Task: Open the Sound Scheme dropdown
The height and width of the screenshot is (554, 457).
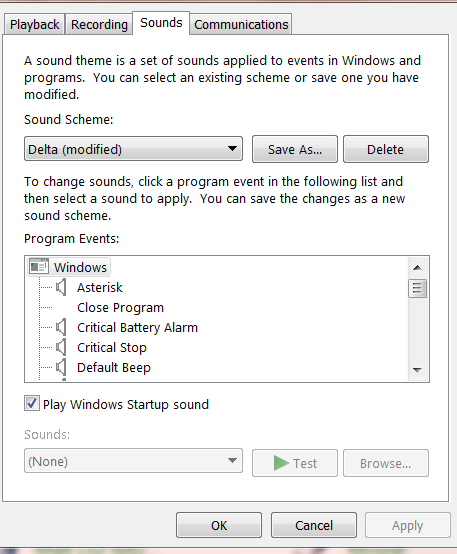Action: [133, 149]
